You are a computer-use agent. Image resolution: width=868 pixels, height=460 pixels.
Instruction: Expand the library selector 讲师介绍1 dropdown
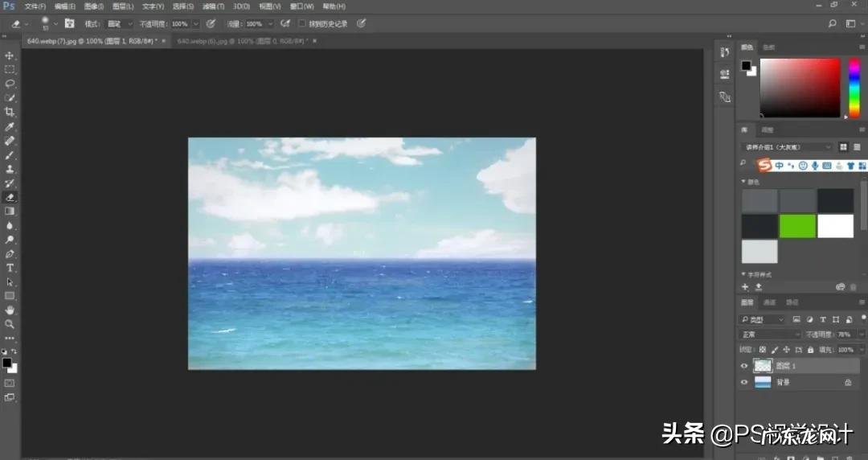788,147
